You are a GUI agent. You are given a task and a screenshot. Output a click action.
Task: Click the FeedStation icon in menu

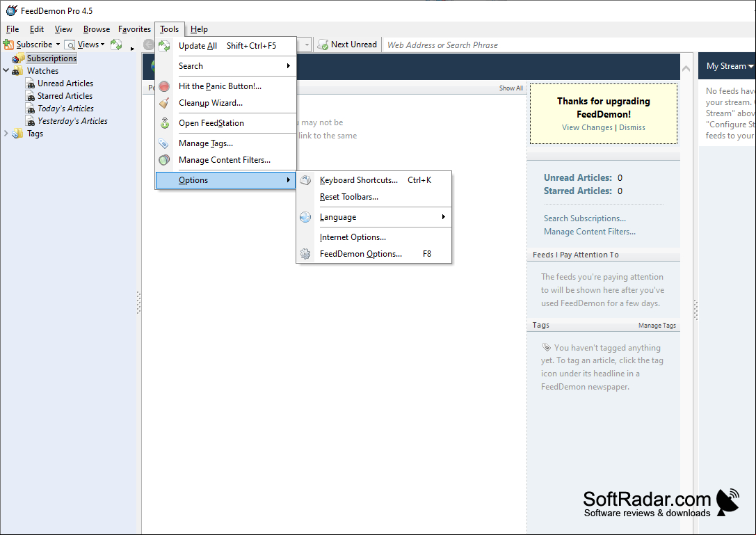click(165, 123)
